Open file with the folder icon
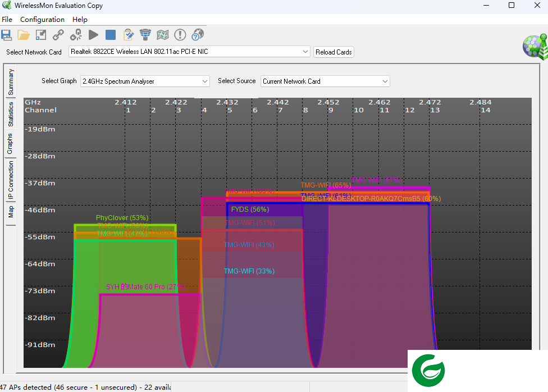 click(x=24, y=35)
